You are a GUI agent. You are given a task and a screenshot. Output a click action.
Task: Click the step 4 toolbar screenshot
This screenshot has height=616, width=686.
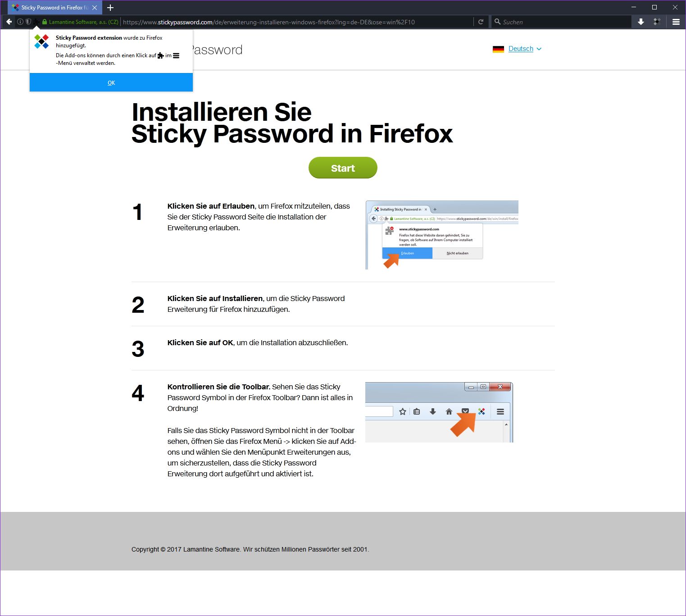point(439,412)
